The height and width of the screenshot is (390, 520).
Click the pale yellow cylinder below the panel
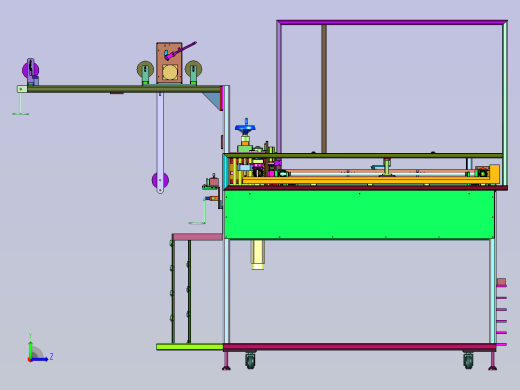(258, 254)
